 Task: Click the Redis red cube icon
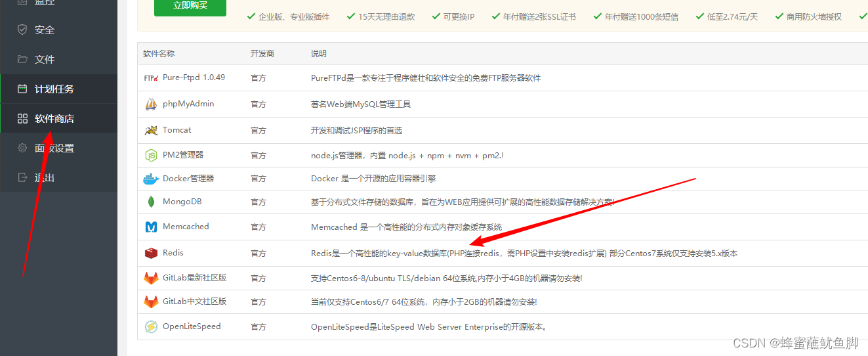[x=151, y=253]
